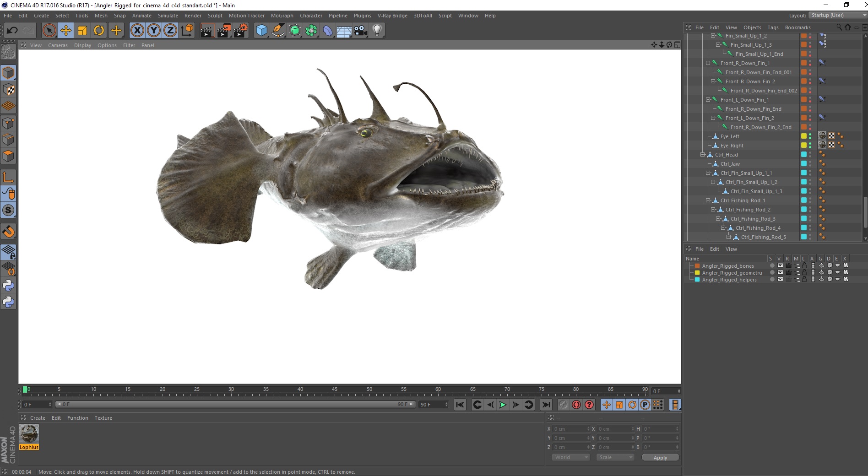Click the Undo arrow icon
Viewport: 868px width, 476px height.
[12, 31]
